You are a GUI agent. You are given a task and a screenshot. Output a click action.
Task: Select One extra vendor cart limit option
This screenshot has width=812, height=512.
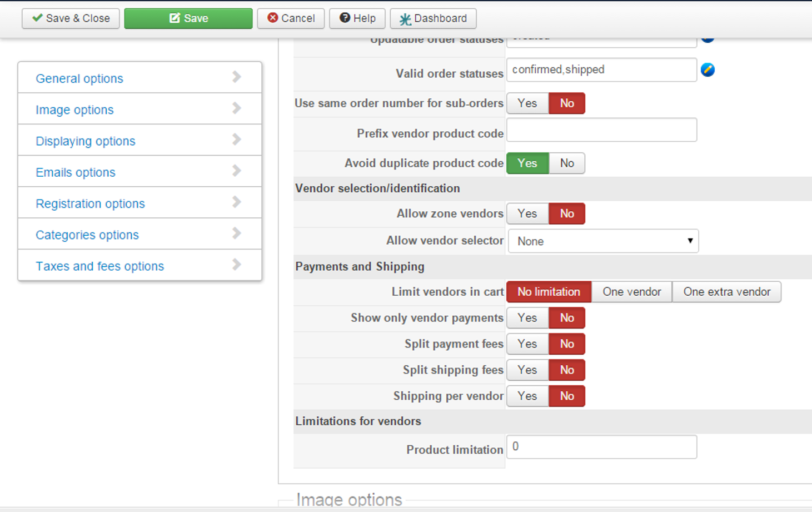click(726, 292)
